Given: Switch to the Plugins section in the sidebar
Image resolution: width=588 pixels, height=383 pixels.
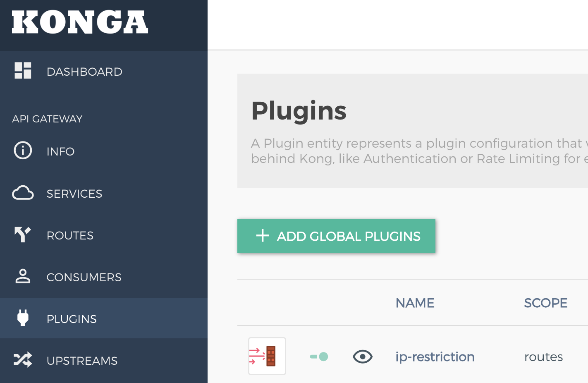Looking at the screenshot, I should point(72,319).
